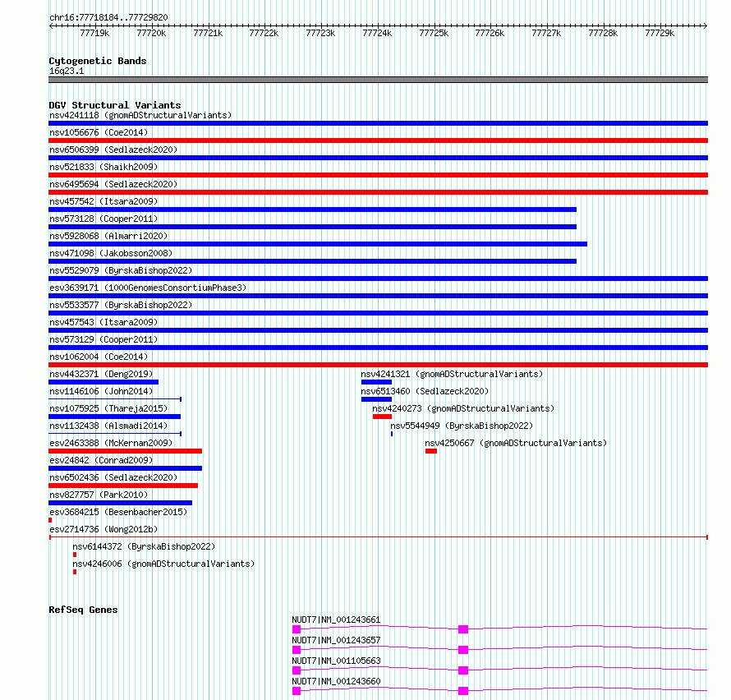731x700 pixels.
Task: Click the ruler's left end arrow
Action: coord(51,25)
